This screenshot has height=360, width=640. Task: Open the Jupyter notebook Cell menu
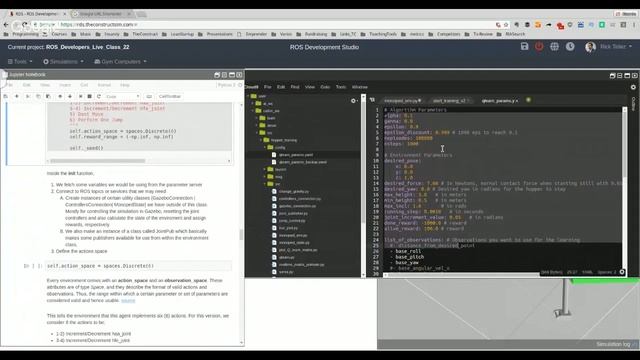[84, 85]
